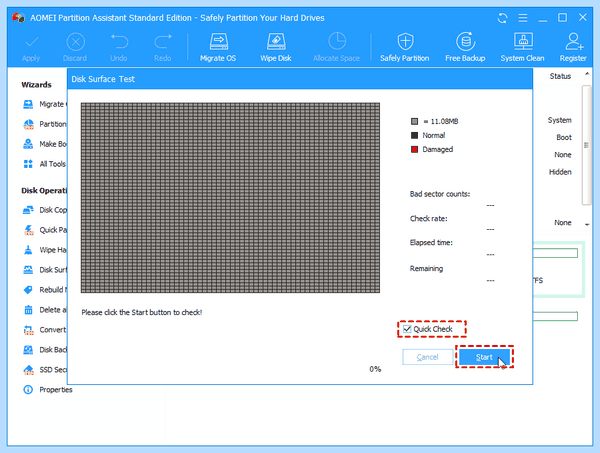Screen dimensions: 600x453
Task: Click the Cancel button
Action: coord(427,357)
